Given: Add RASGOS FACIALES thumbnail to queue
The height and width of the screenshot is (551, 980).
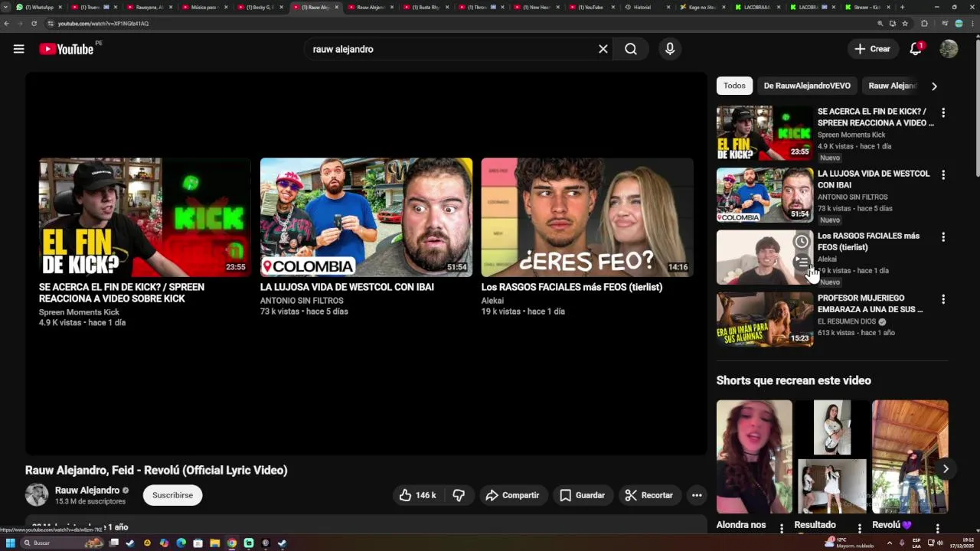Looking at the screenshot, I should [802, 262].
